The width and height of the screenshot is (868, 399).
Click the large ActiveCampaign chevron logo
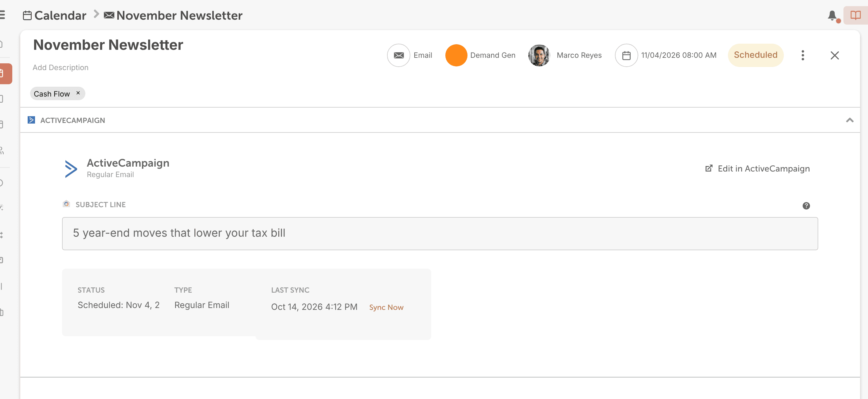point(71,169)
